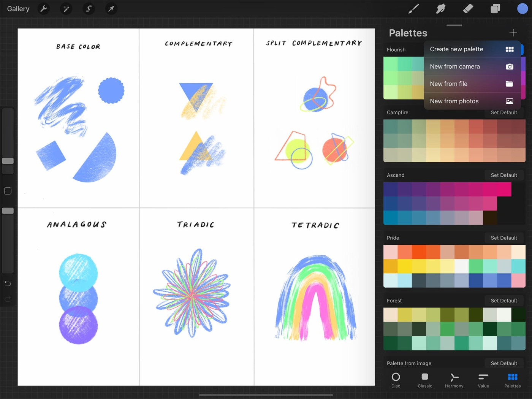Tap the active blue color circle
This screenshot has height=399, width=532.
point(522,8)
